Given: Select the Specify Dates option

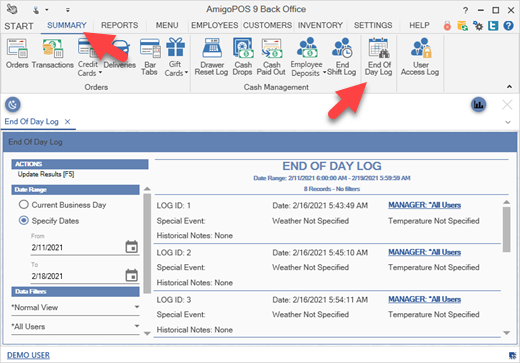Looking at the screenshot, I should coord(49,221).
